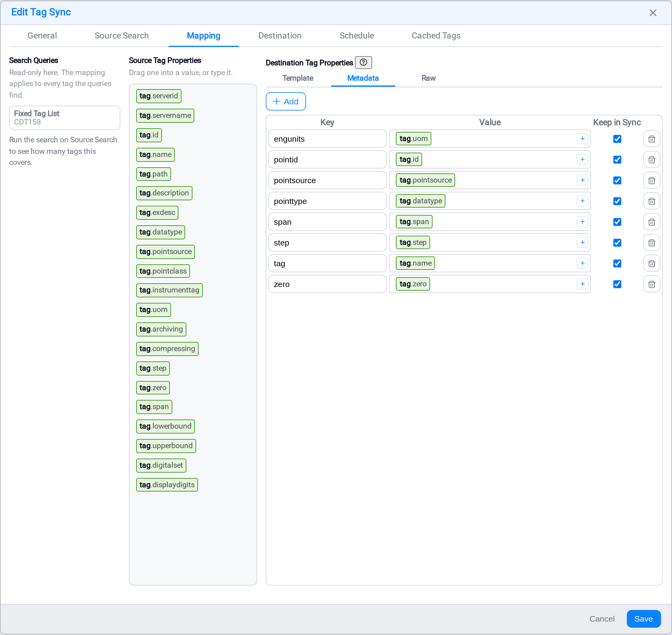Open the Schedule tab
This screenshot has height=635, width=672.
click(x=357, y=35)
